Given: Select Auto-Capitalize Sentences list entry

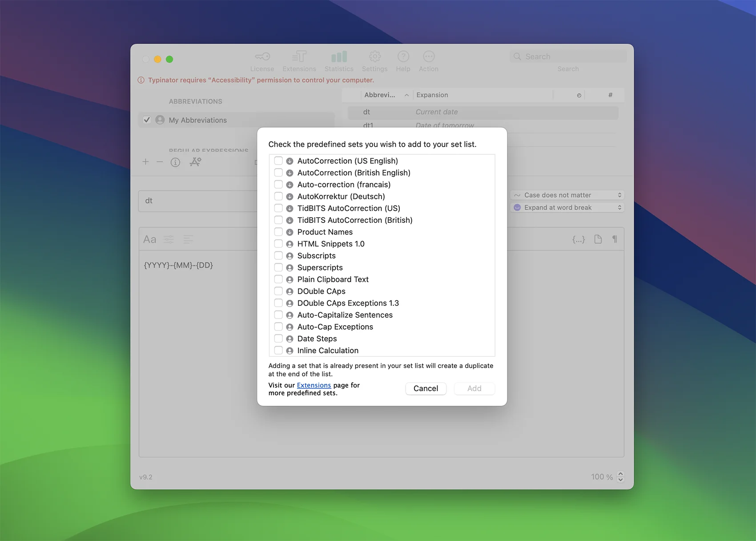Looking at the screenshot, I should pyautogui.click(x=345, y=315).
